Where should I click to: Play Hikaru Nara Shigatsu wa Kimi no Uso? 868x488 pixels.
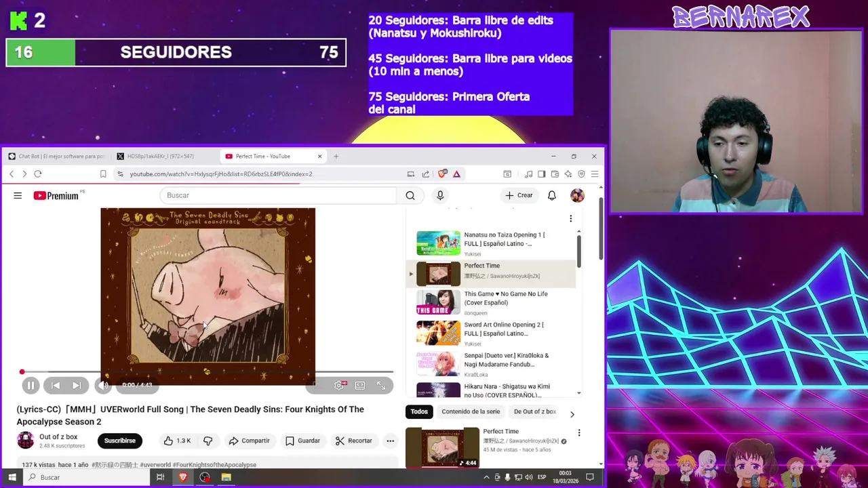pos(491,390)
